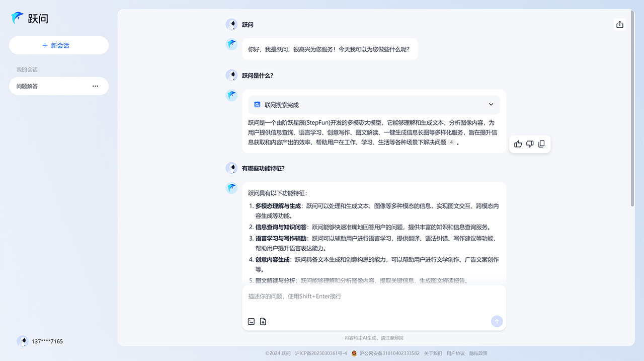
Task: Click the user avatar at bottom left
Action: [x=23, y=341]
